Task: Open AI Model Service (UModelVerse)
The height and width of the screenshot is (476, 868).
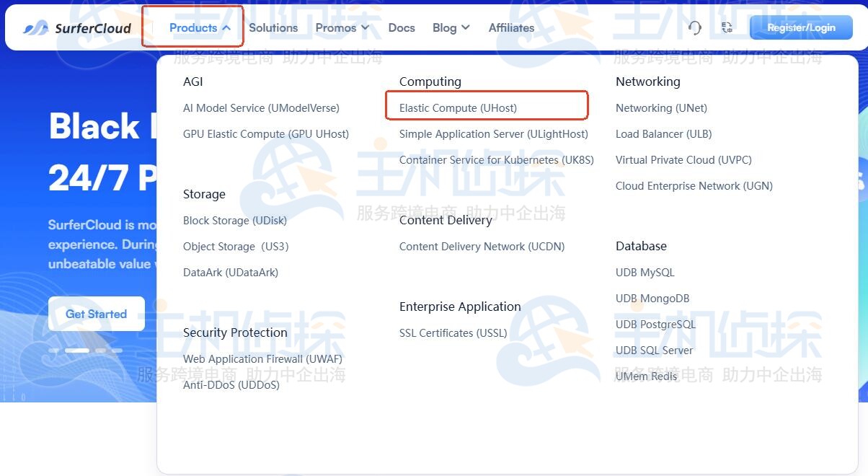Action: pyautogui.click(x=261, y=108)
